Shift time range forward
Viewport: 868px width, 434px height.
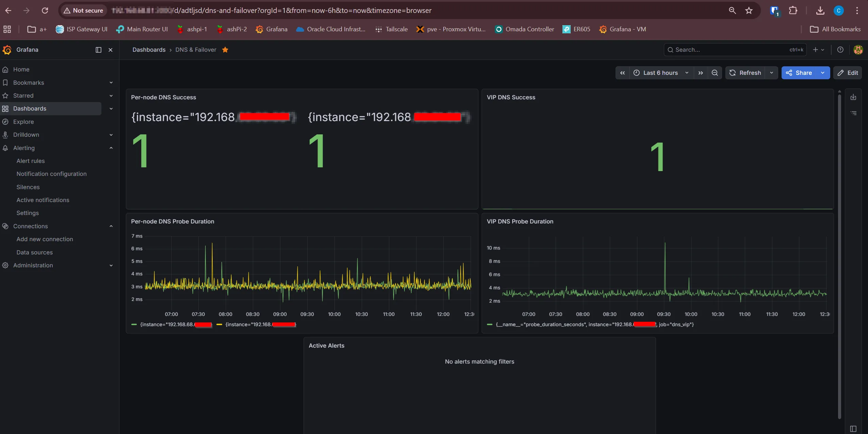[x=701, y=73]
